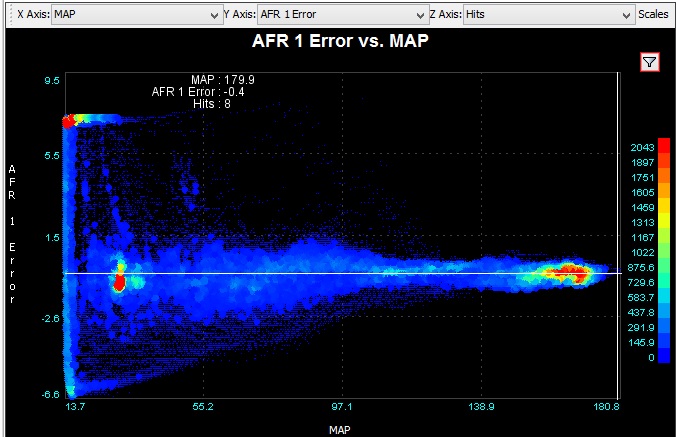Image resolution: width=676 pixels, height=437 pixels.
Task: Click the X axis value 97.1
Action: click(342, 406)
